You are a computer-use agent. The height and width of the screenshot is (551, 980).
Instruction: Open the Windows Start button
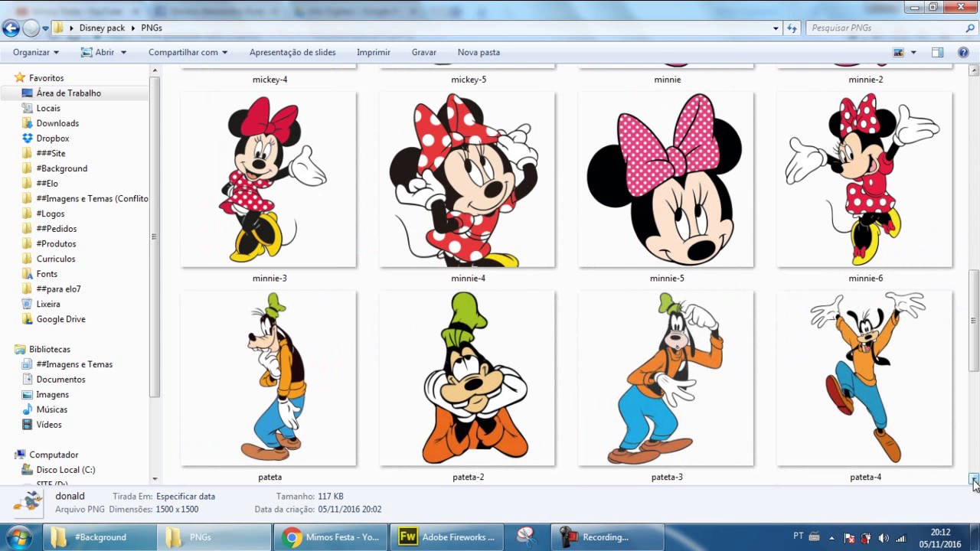pos(18,536)
